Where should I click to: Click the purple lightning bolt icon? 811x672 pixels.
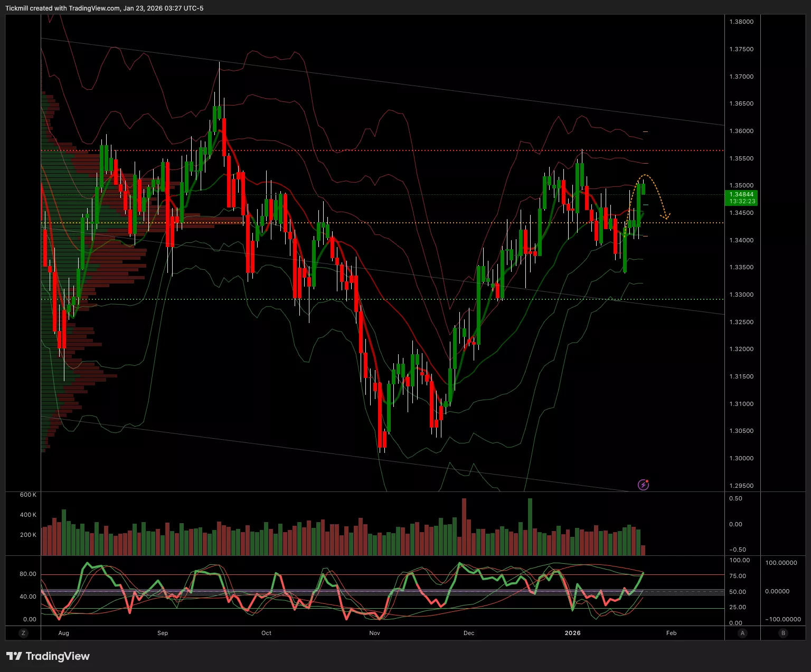tap(643, 485)
